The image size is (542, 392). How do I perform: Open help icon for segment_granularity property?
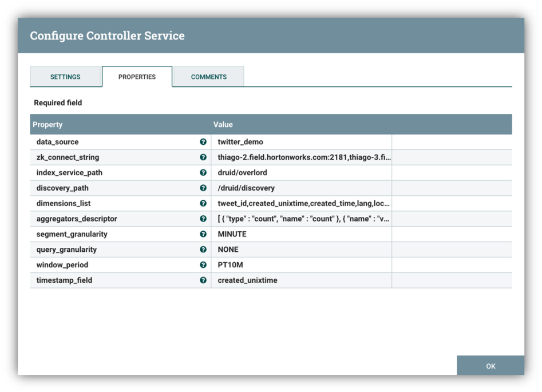pyautogui.click(x=203, y=234)
